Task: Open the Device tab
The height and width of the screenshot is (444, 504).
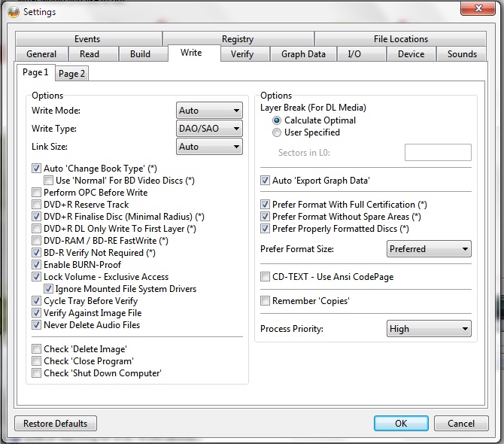Action: click(x=411, y=53)
